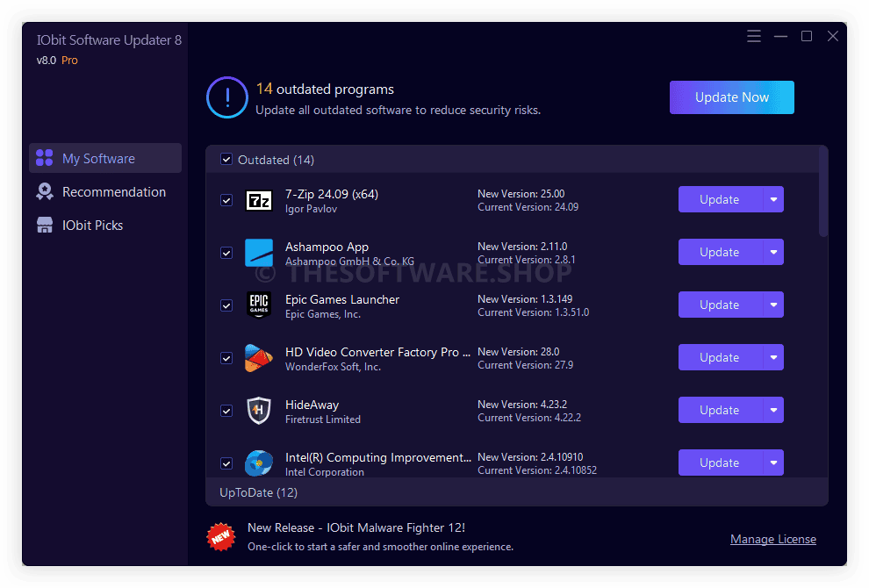Click the HideAway program name
The width and height of the screenshot is (869, 588).
pyautogui.click(x=312, y=405)
